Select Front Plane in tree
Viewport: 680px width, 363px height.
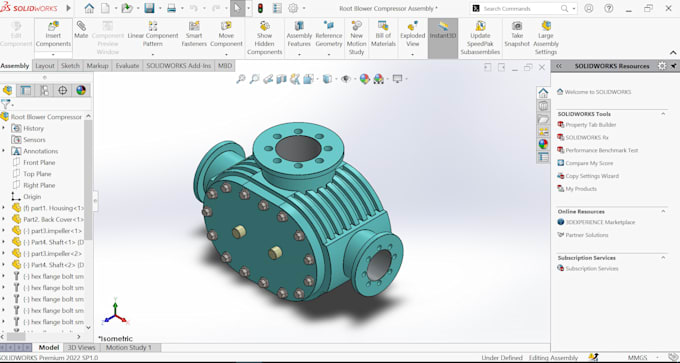[x=39, y=162]
